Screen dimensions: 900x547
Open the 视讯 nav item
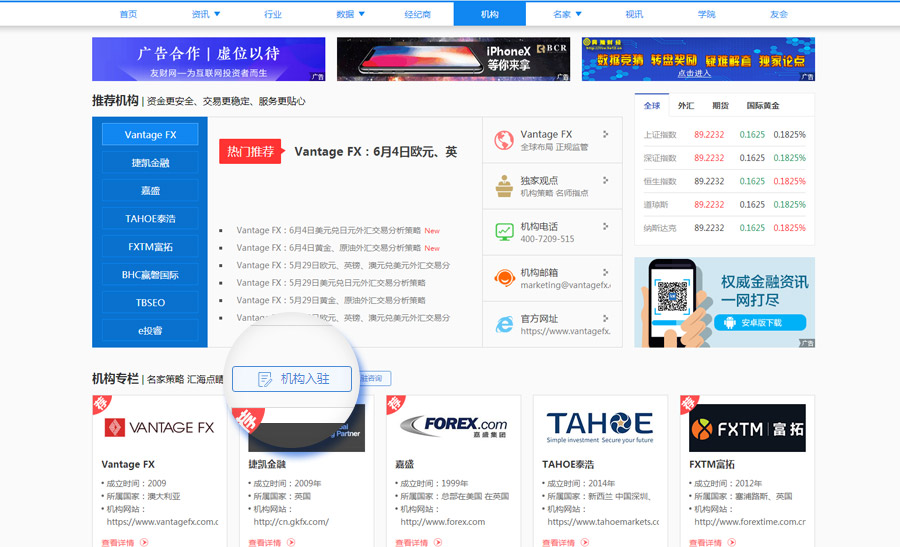click(634, 14)
